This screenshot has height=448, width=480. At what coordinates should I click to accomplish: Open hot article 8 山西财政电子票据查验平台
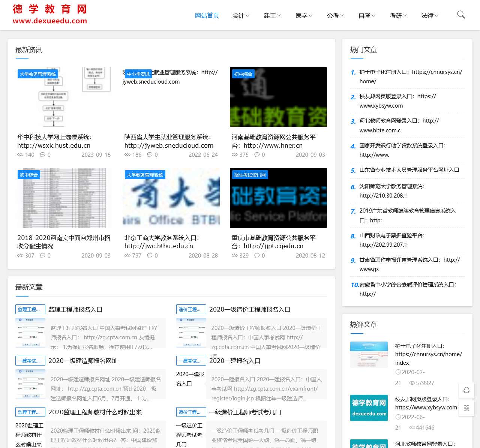click(392, 240)
